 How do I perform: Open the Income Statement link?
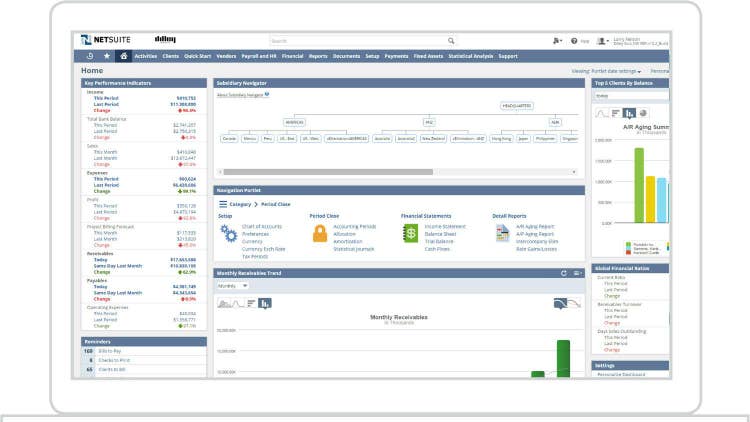pos(445,226)
